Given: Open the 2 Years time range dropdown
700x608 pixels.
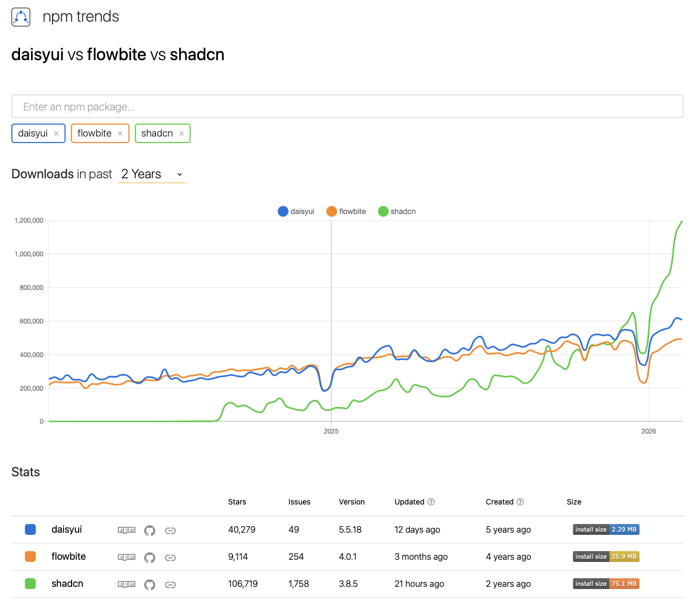Looking at the screenshot, I should (x=152, y=174).
